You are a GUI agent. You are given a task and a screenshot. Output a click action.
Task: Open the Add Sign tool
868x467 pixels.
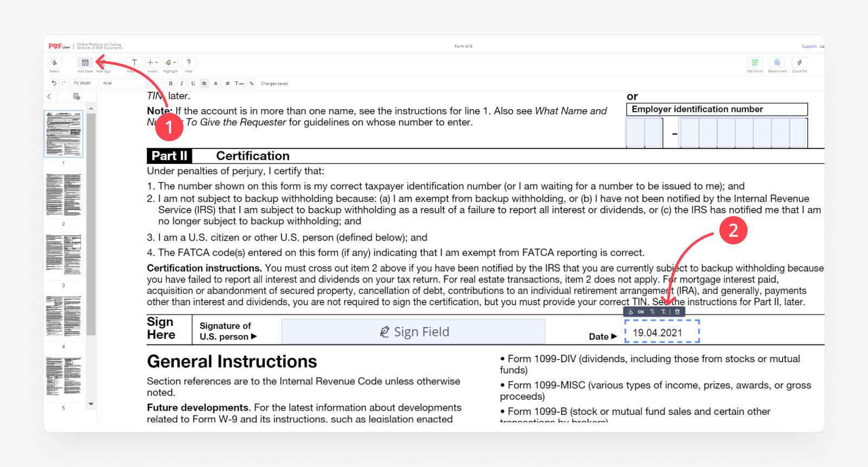pos(104,63)
